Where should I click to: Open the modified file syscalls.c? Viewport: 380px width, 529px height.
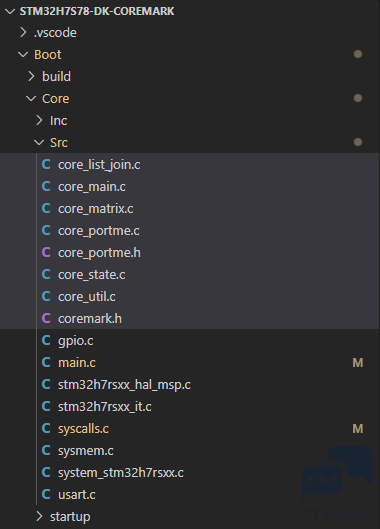pos(83,429)
